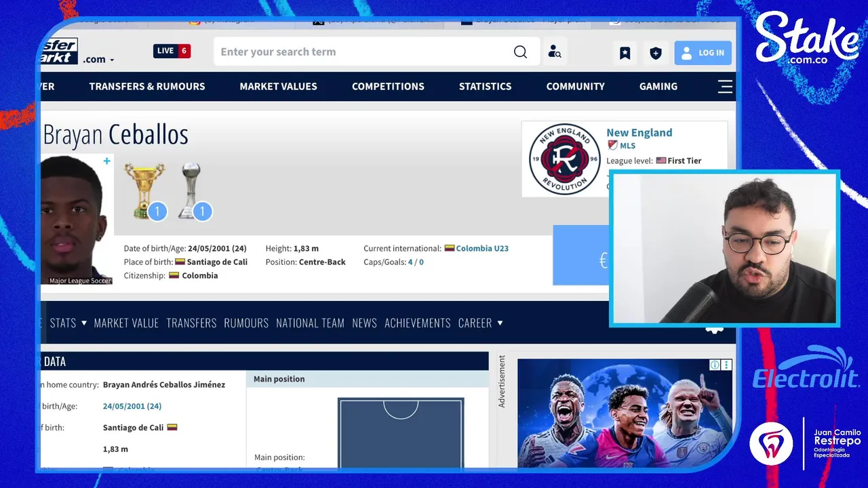Click the Colombia flag beside Colombia U23
This screenshot has height=488, width=868.
point(449,248)
